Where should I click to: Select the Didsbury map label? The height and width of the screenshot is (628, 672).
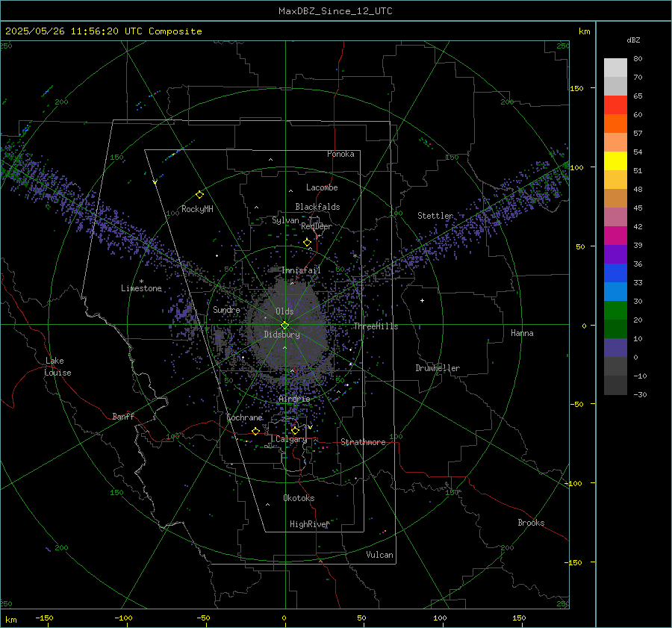[281, 335]
